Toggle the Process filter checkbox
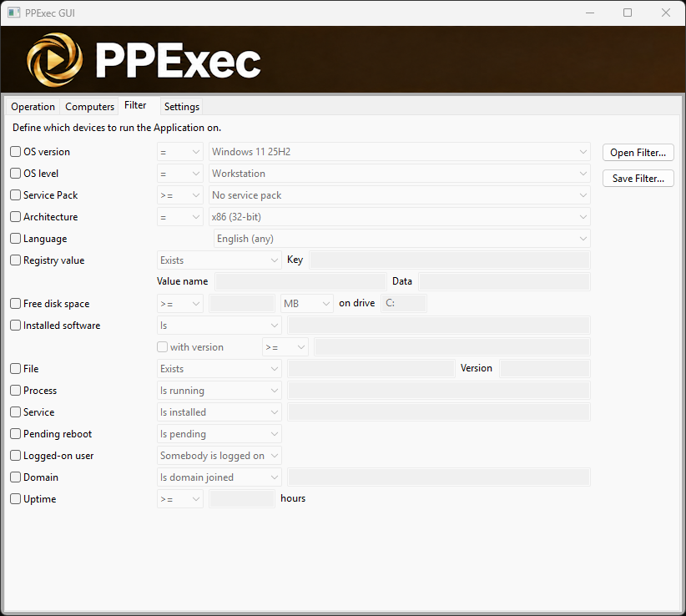 click(x=15, y=391)
